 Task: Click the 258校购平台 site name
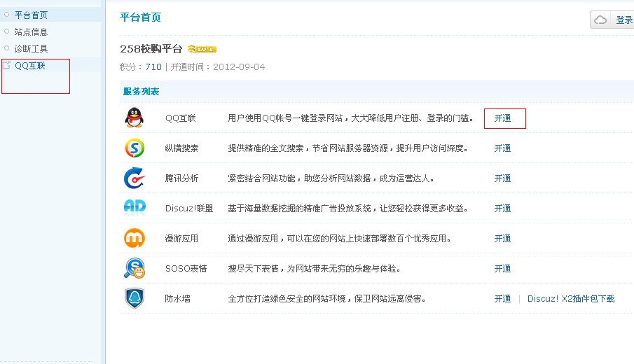(x=151, y=49)
